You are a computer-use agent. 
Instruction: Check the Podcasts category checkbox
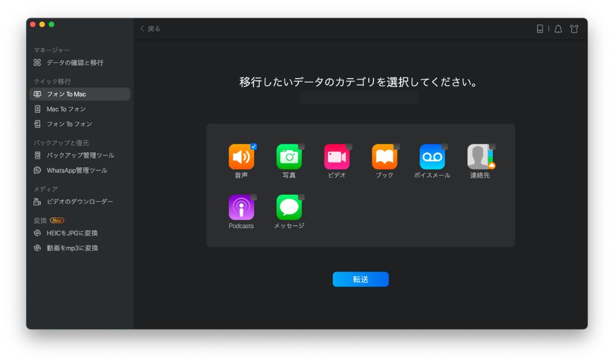click(x=254, y=197)
